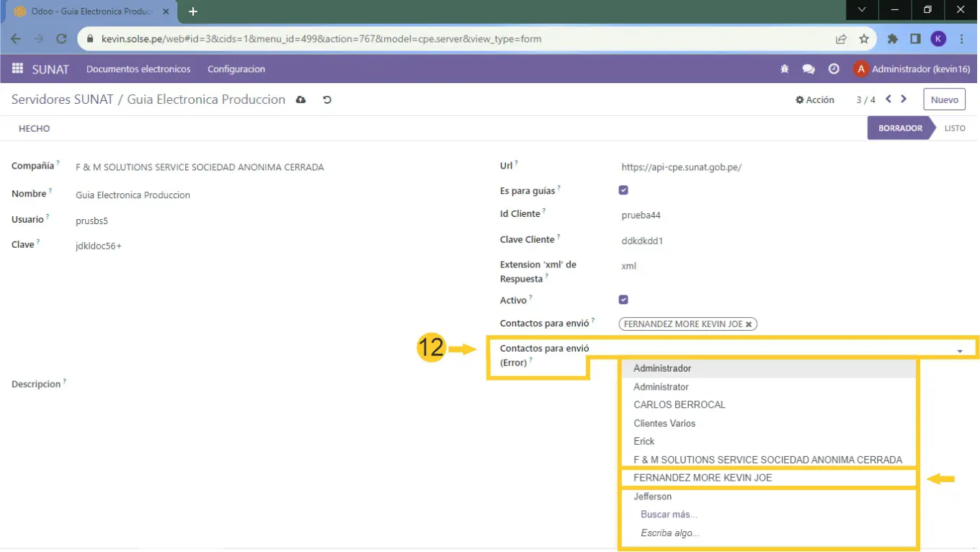980x552 pixels.
Task: Open Configuracion menu
Action: pos(236,69)
